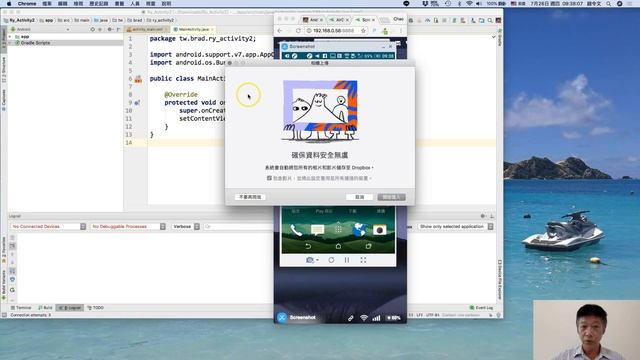This screenshot has height=360, width=640.
Task: Click project panel settings gear icon
Action: (x=109, y=29)
